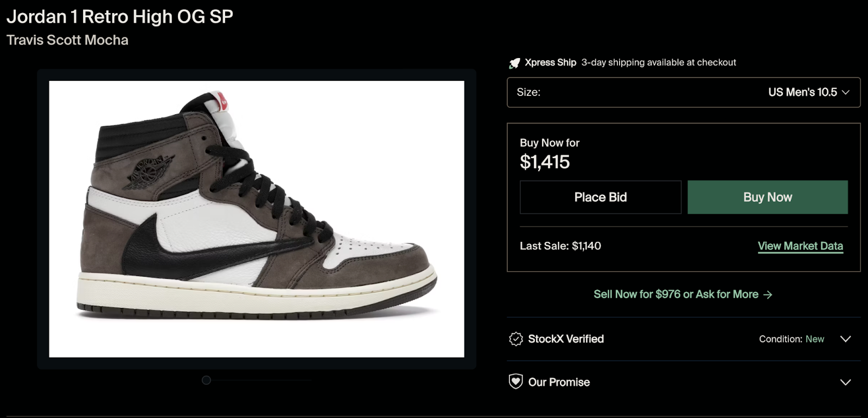The width and height of the screenshot is (868, 418).
Task: Click the Buy Now button
Action: (767, 197)
